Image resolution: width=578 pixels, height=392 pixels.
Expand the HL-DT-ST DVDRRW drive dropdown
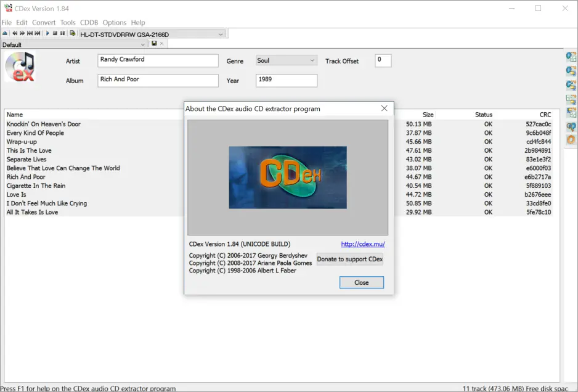click(x=221, y=35)
